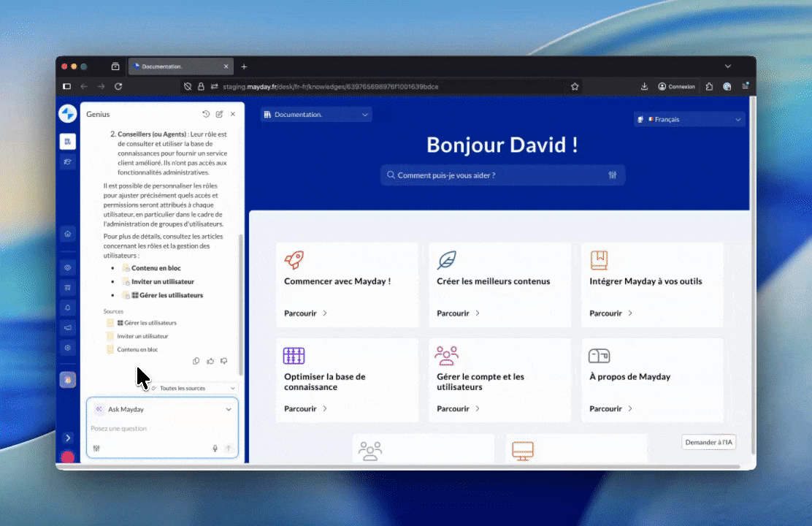Expand the Documentation dropdown
This screenshot has width=812, height=526.
coord(317,115)
